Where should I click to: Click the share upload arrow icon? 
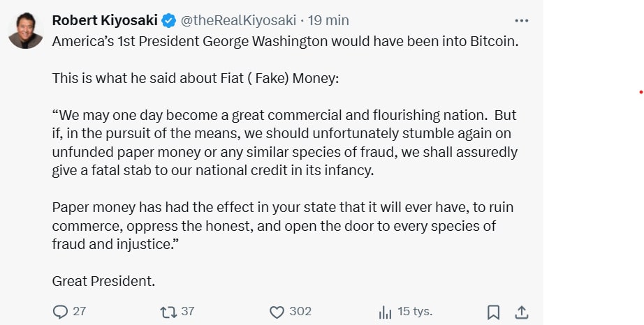click(521, 312)
